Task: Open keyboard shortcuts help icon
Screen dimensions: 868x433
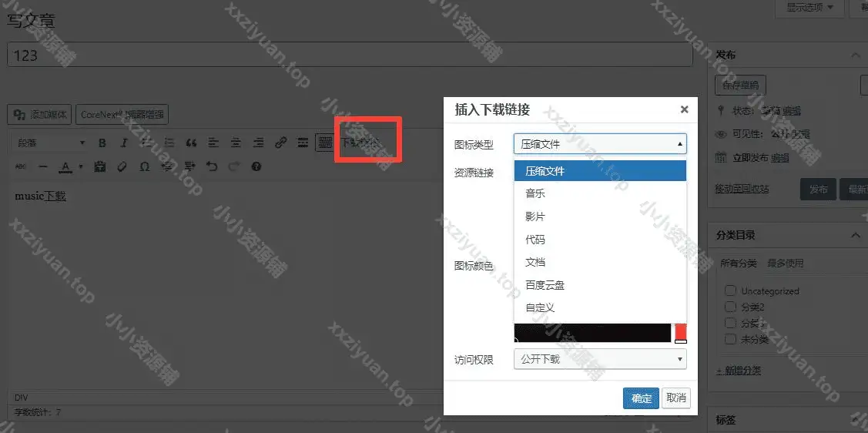Action: click(256, 166)
